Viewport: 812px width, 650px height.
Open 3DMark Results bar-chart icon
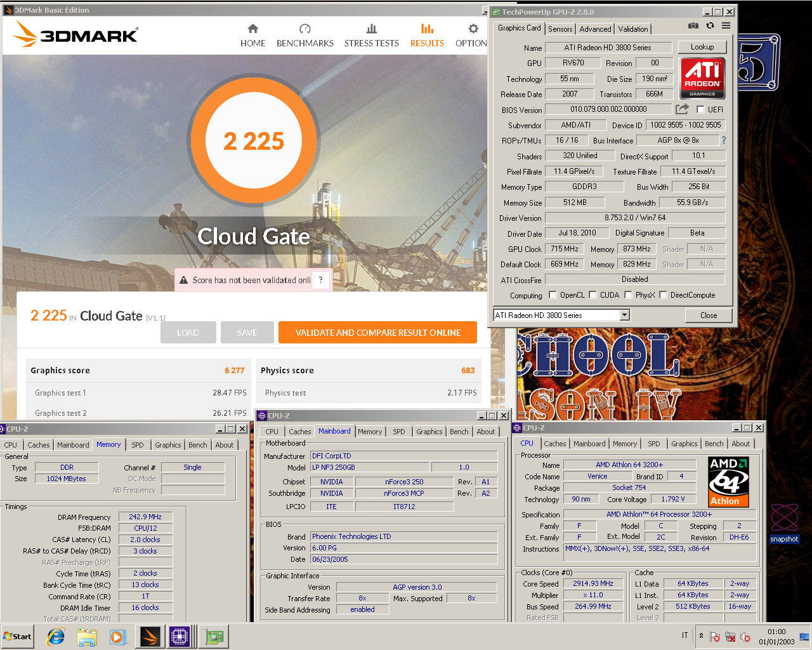[x=427, y=29]
